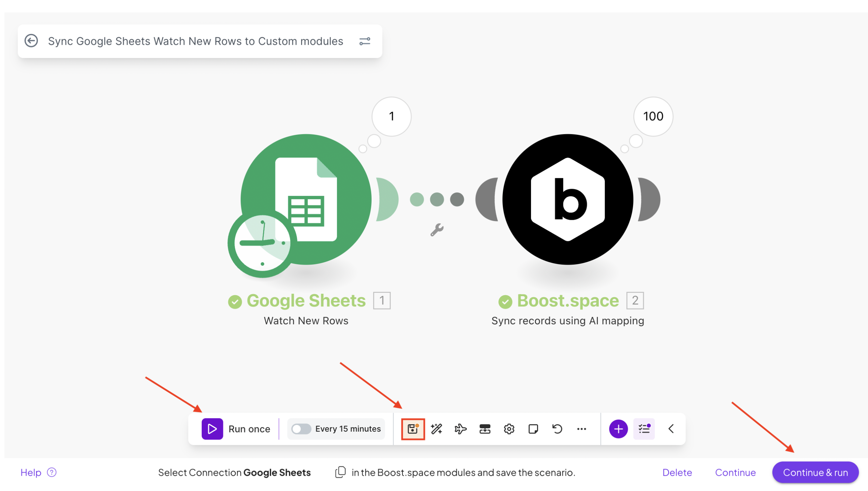Open the Help link
The height and width of the screenshot is (491, 868).
31,472
